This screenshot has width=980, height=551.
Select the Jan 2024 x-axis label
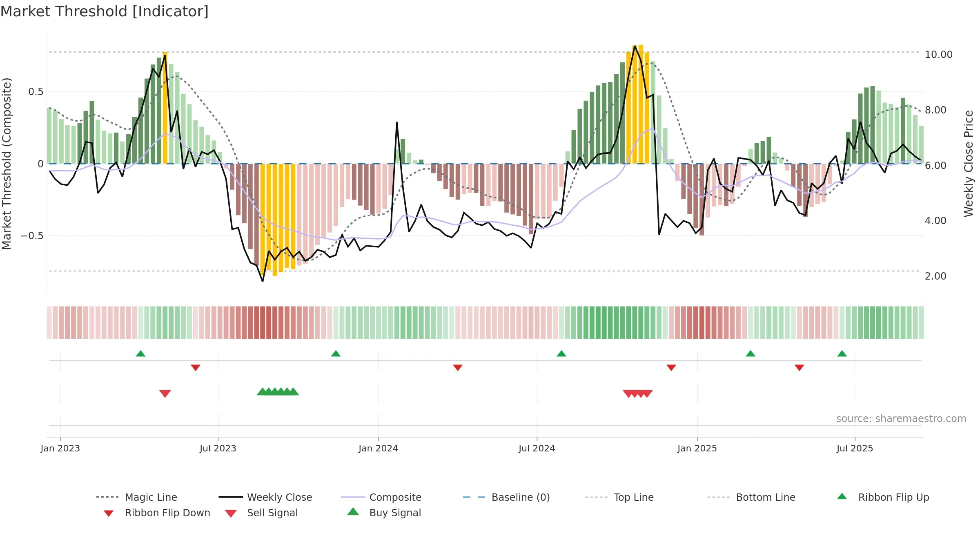(x=378, y=448)
